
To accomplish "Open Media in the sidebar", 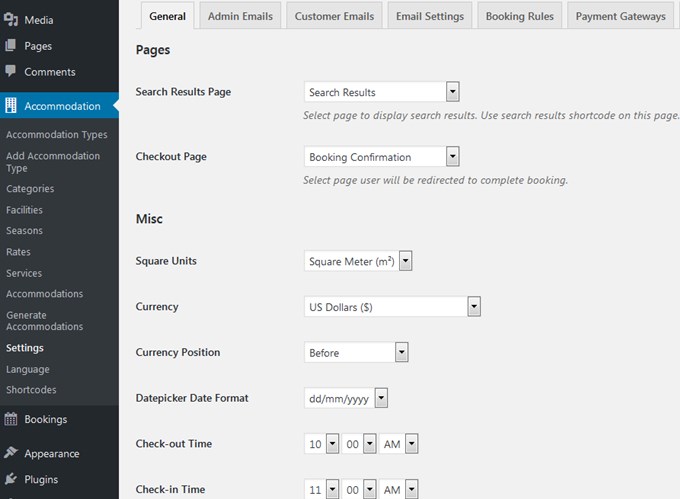I will click(39, 20).
